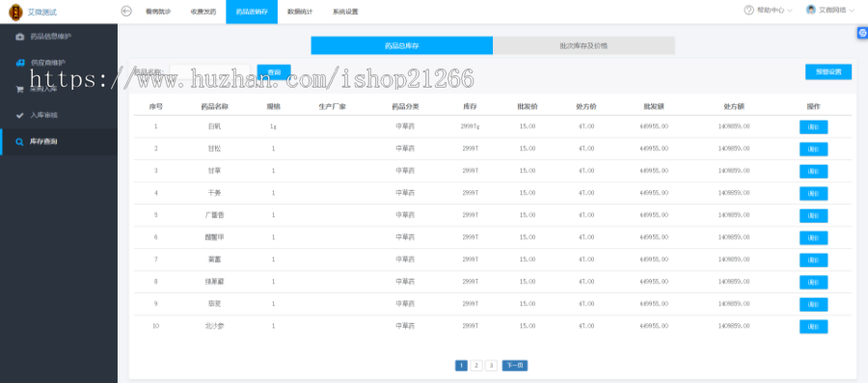868x383 pixels.
Task: Open 预警设置 button
Action: (828, 72)
